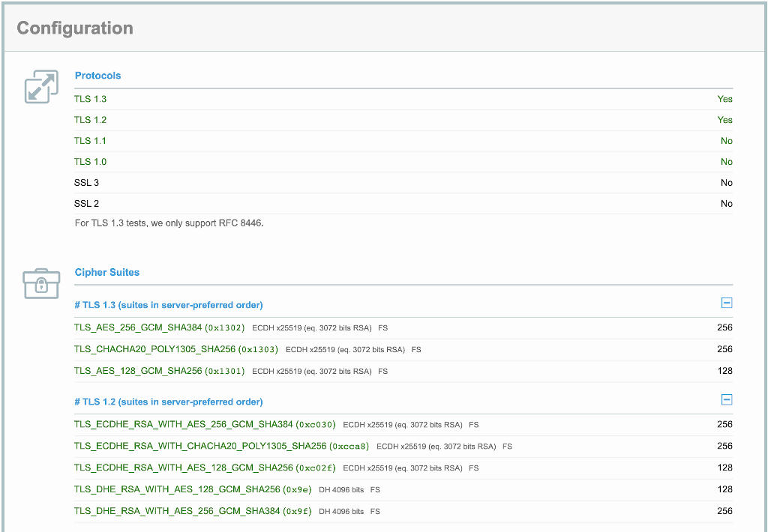
Task: Click the No value for TLS 1.1
Action: (726, 141)
